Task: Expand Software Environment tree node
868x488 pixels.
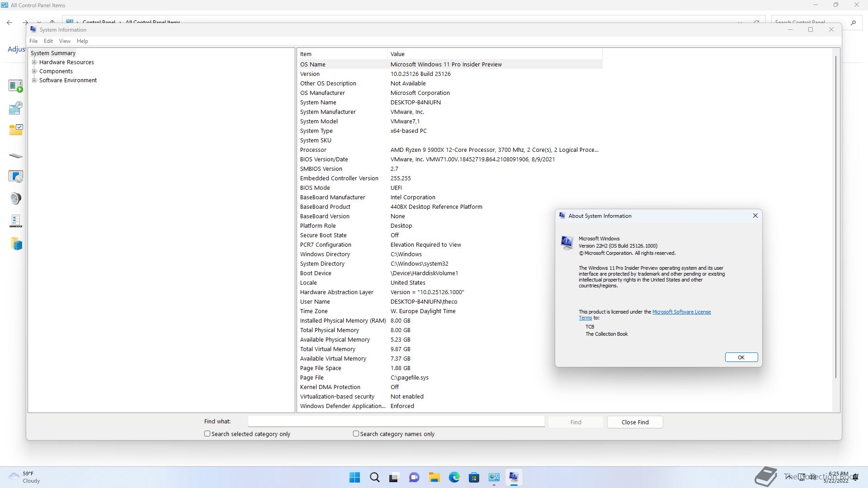Action: tap(34, 80)
